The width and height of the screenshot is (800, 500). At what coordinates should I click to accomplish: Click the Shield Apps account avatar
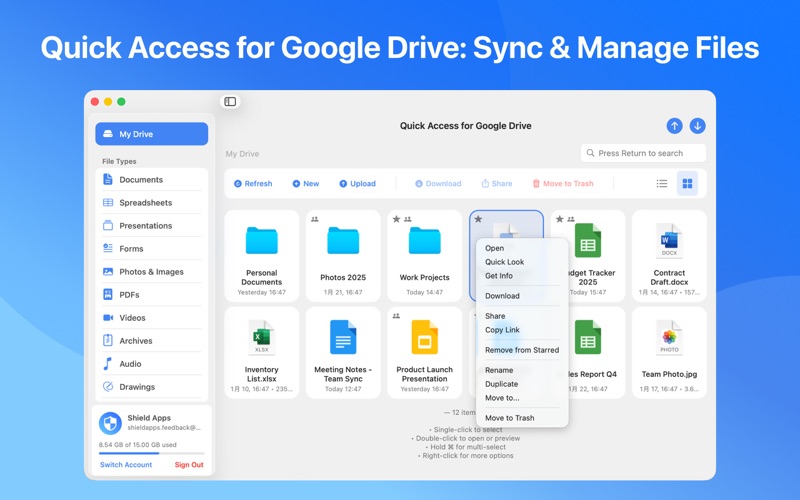point(110,422)
